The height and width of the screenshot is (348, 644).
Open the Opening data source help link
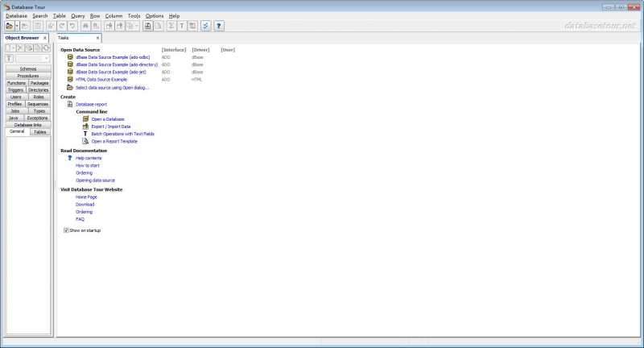(95, 180)
